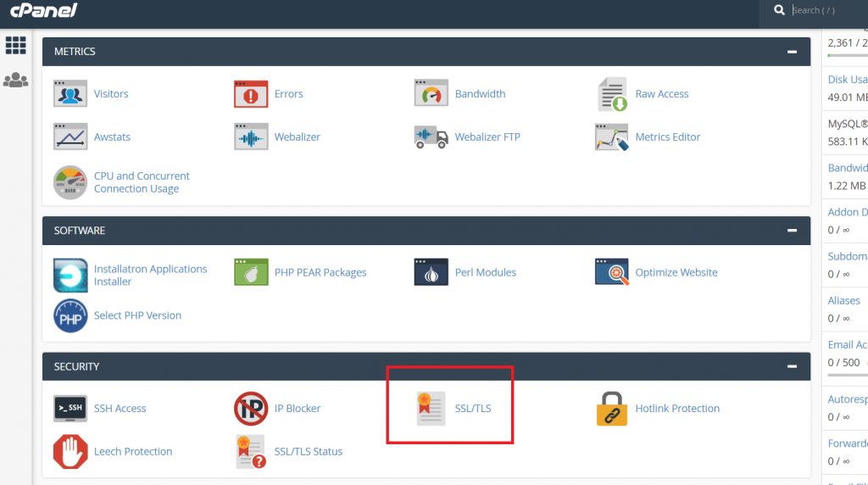This screenshot has width=868, height=485.
Task: Open the Webalizer FTP link
Action: pos(487,137)
